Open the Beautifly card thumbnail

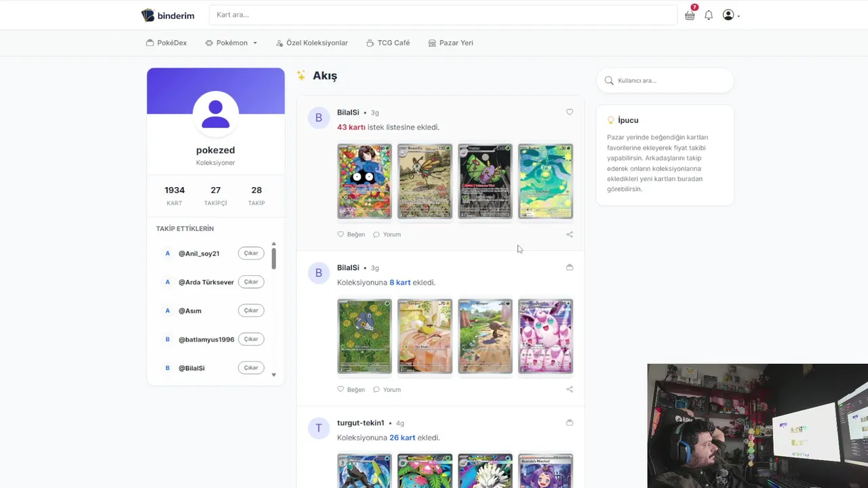(425, 181)
